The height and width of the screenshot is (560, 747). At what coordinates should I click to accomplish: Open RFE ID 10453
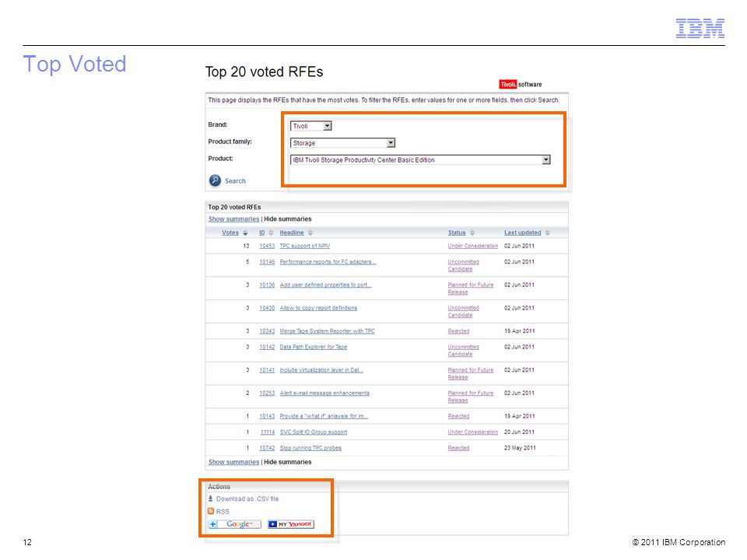tap(267, 247)
